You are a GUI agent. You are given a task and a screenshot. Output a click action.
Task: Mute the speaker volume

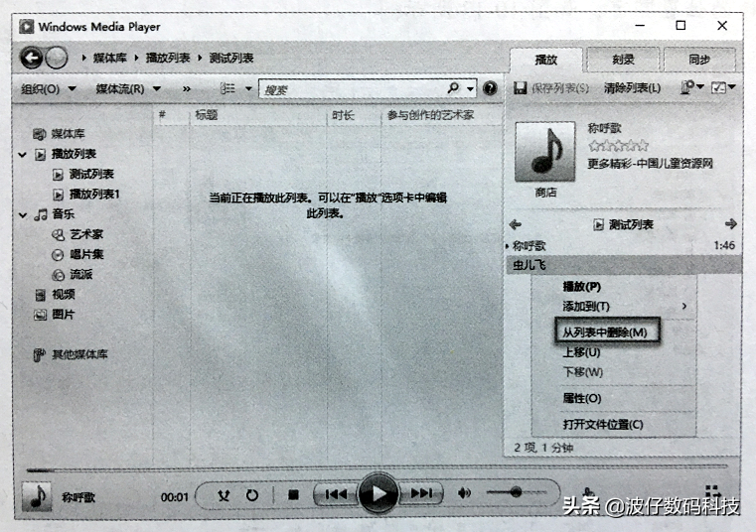(464, 493)
